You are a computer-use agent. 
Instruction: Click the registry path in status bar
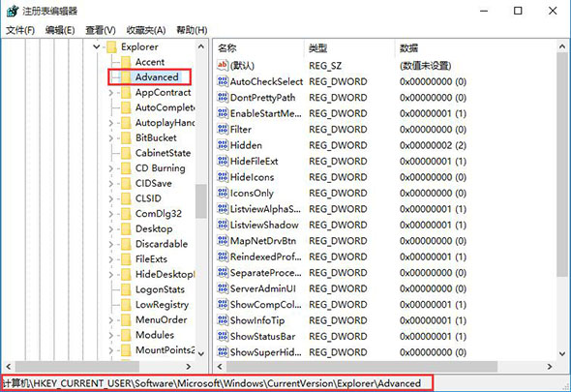[x=212, y=383]
